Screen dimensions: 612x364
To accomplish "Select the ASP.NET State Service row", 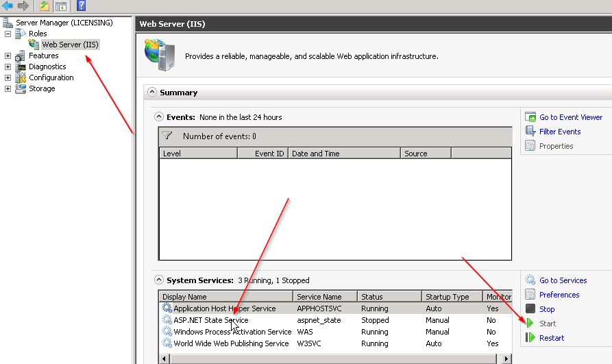I will [335, 320].
